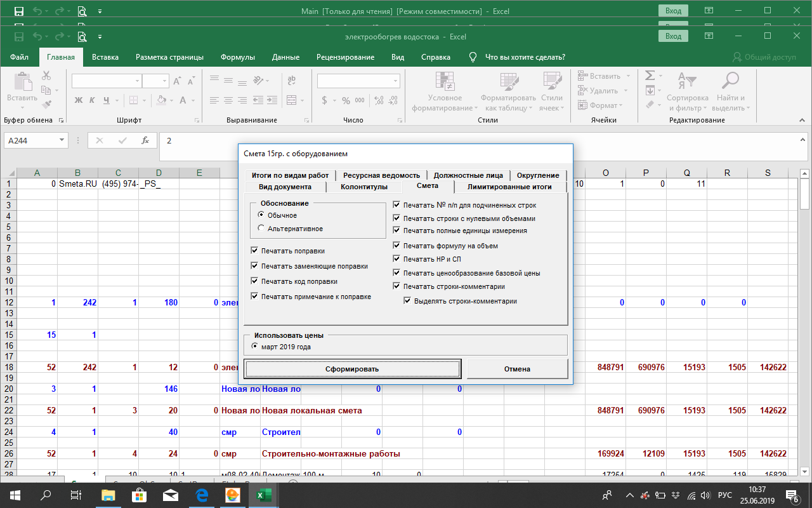Open the Округление tab

538,175
